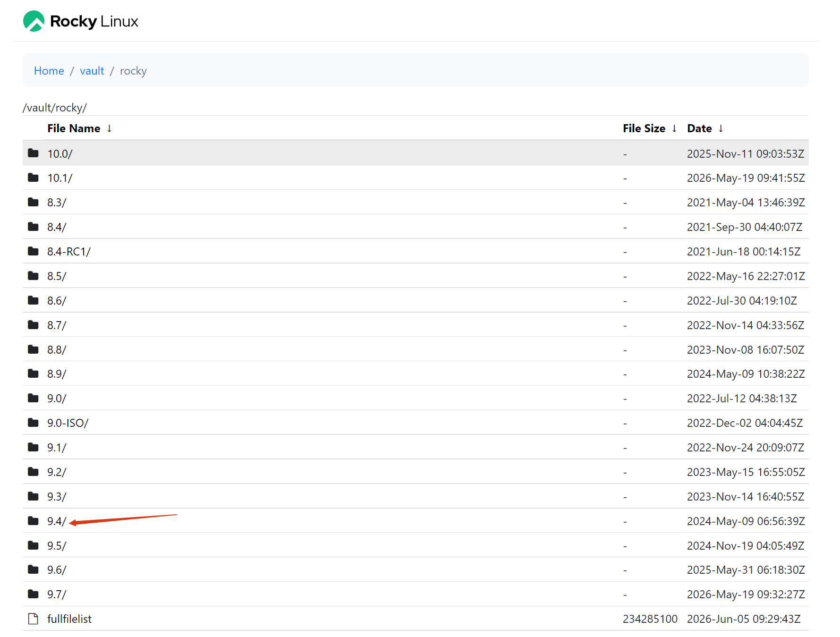Click folder icon for 8.8/
Viewport: 840px width, 637px height.
point(33,349)
